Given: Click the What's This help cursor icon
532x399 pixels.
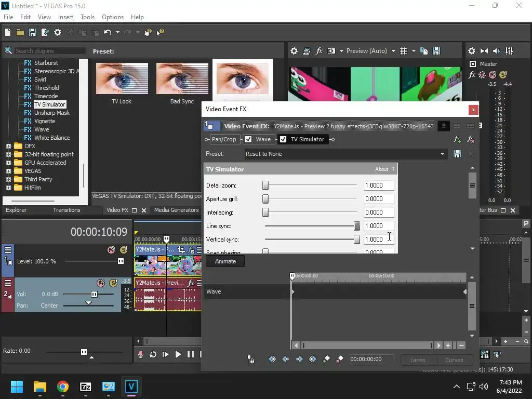Looking at the screenshot, I should (x=160, y=32).
